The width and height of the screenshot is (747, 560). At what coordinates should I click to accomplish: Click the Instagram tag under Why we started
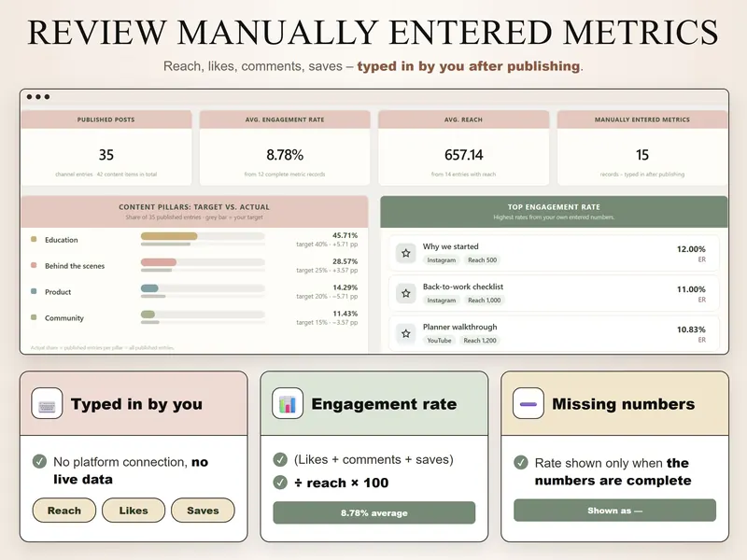(x=441, y=260)
